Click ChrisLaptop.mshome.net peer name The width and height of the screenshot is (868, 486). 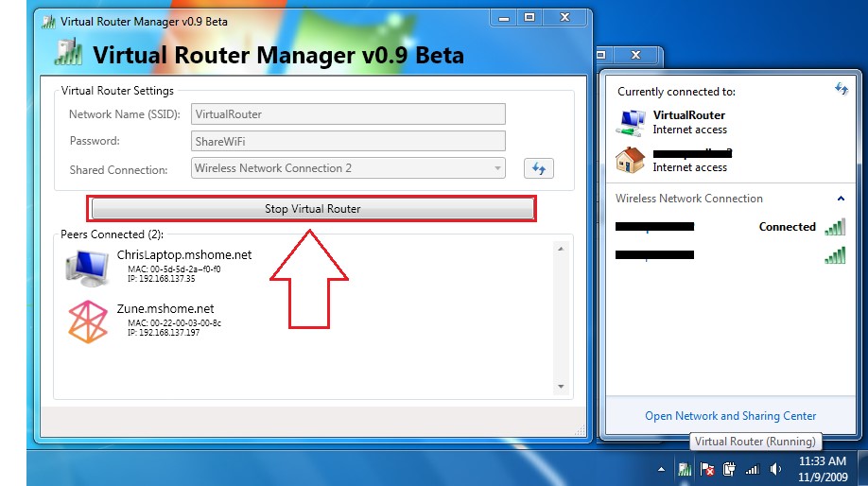tap(183, 254)
